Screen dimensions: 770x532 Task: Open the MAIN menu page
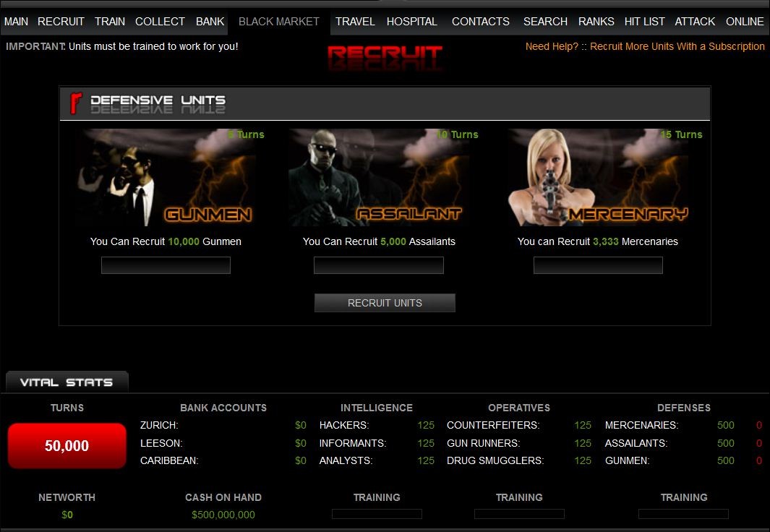click(16, 22)
